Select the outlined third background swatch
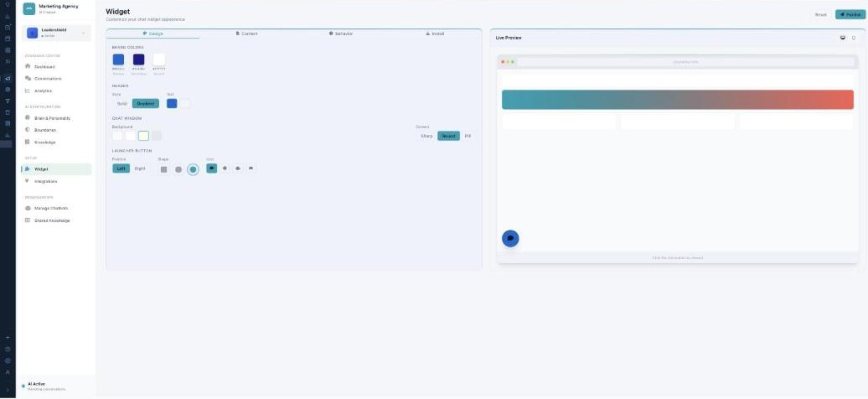The height and width of the screenshot is (399, 868). 143,136
